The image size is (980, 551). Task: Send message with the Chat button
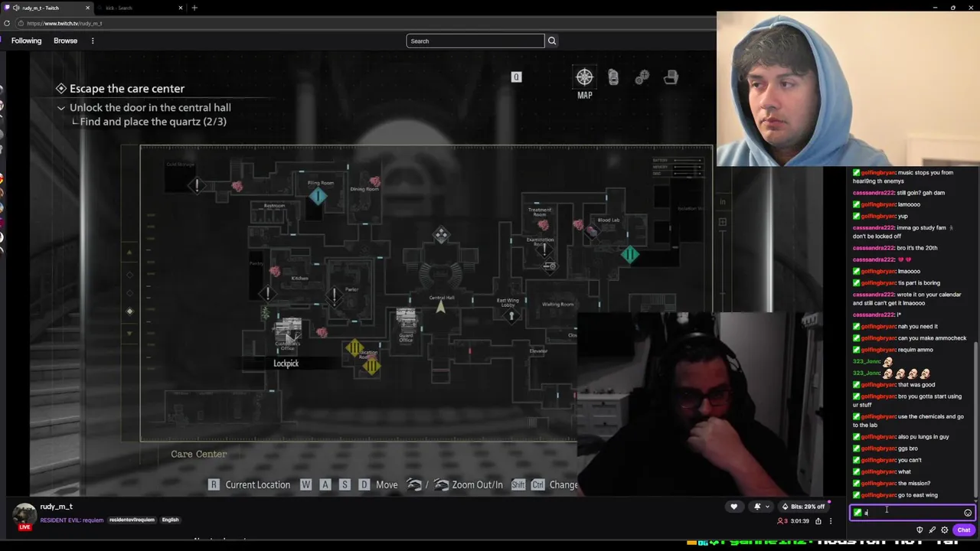963,530
